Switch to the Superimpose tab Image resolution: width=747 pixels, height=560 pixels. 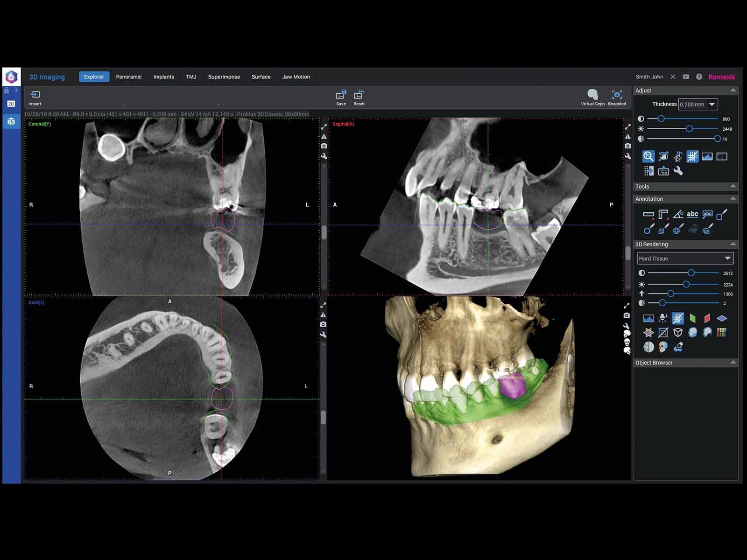point(224,77)
